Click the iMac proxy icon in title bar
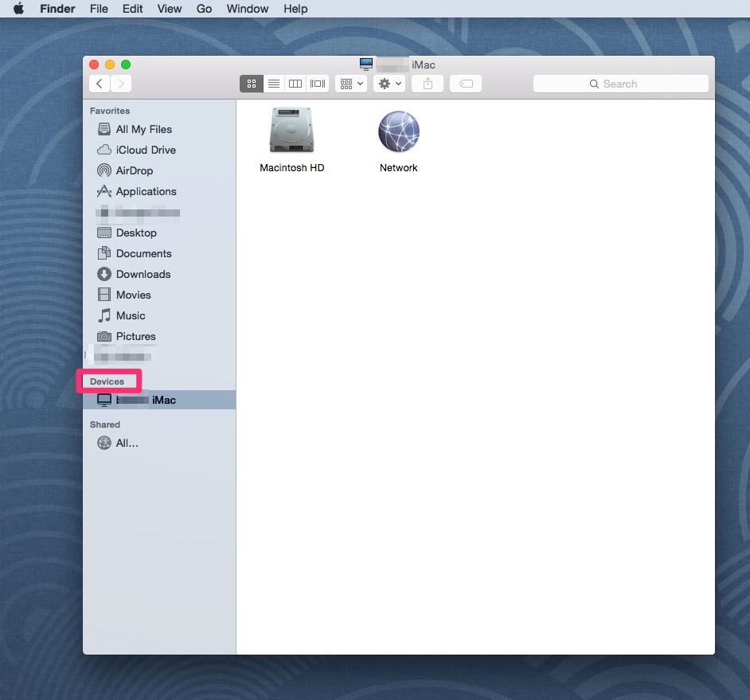This screenshot has height=700, width=750. click(x=366, y=65)
